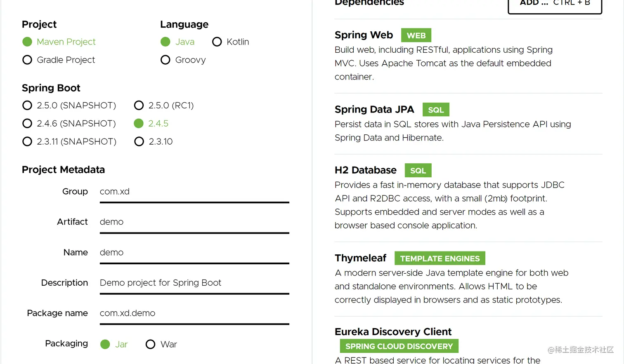The image size is (624, 364).
Task: Focus the Artifact text field
Action: [x=194, y=222]
